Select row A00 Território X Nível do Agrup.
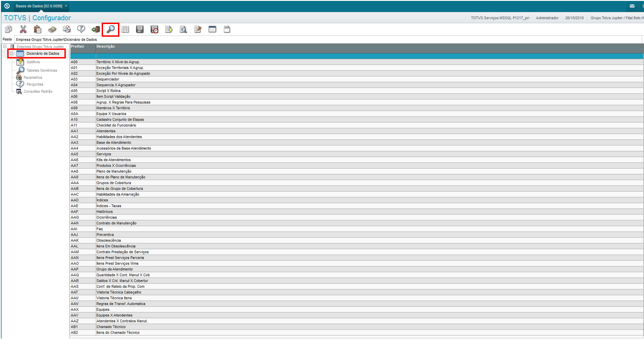644x339 pixels. point(357,62)
